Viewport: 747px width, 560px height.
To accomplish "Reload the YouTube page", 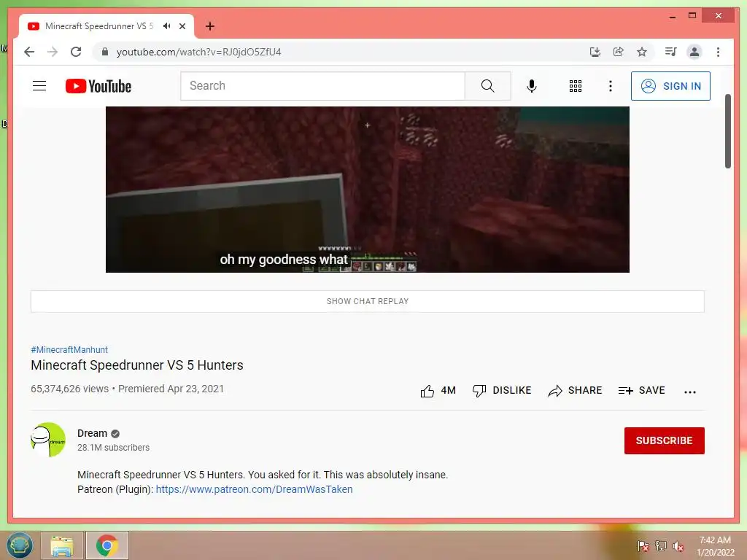I will point(76,52).
